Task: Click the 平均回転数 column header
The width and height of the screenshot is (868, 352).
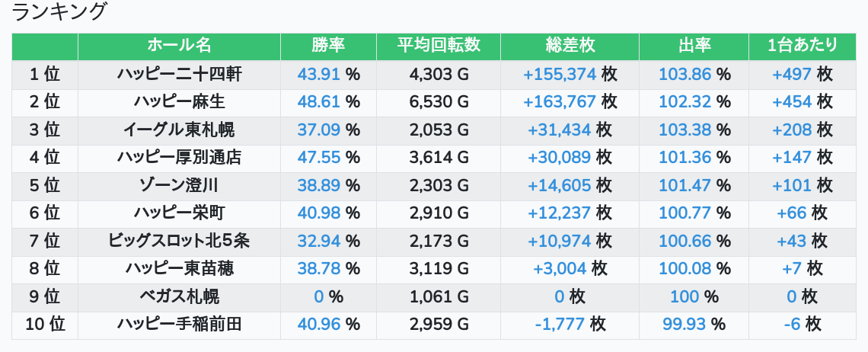Action: pyautogui.click(x=439, y=46)
